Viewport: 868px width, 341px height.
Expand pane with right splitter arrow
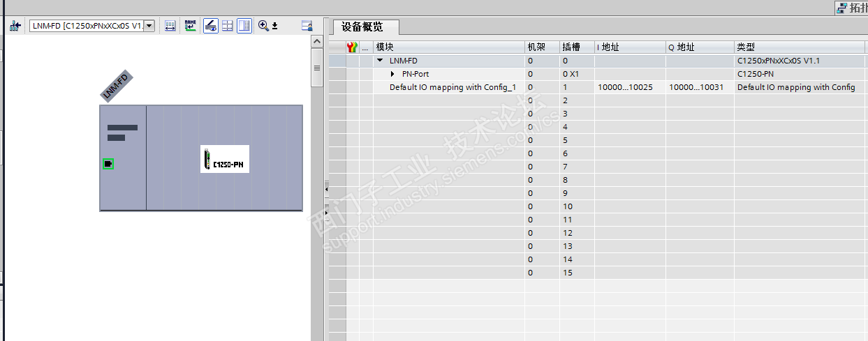point(325,212)
